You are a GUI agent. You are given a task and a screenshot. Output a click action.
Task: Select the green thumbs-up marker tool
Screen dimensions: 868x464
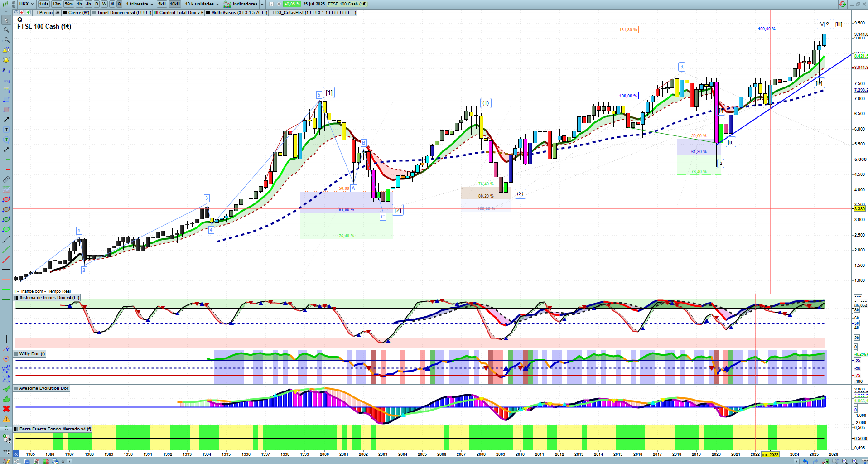point(6,399)
